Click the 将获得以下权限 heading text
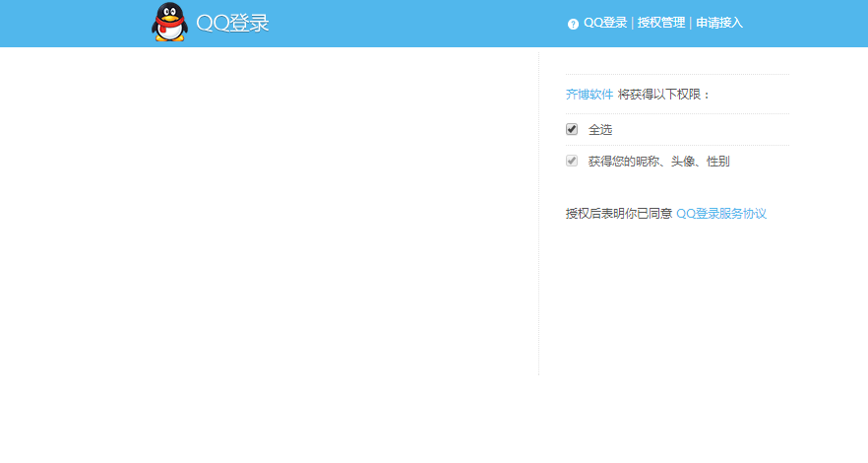The width and height of the screenshot is (868, 463). pyautogui.click(x=662, y=95)
